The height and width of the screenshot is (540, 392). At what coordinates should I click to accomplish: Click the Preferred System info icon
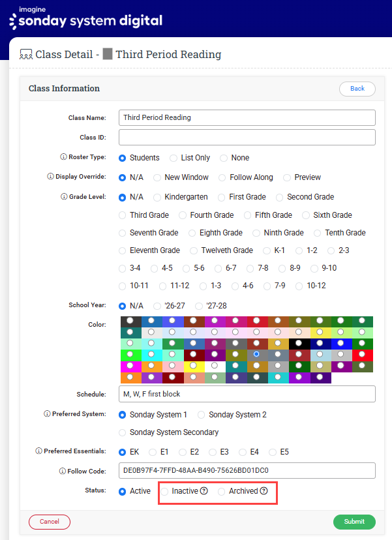[47, 413]
